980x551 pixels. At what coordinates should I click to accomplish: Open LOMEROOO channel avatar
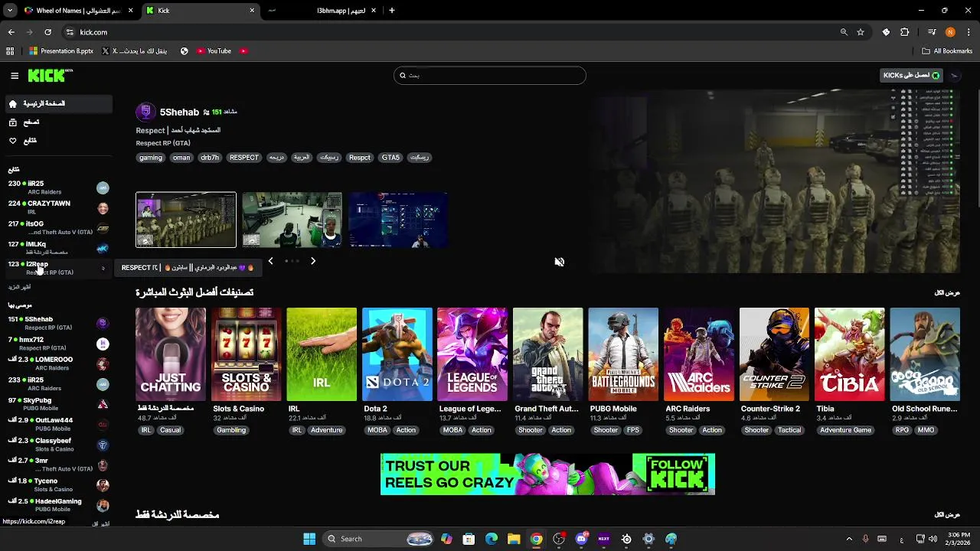(103, 364)
